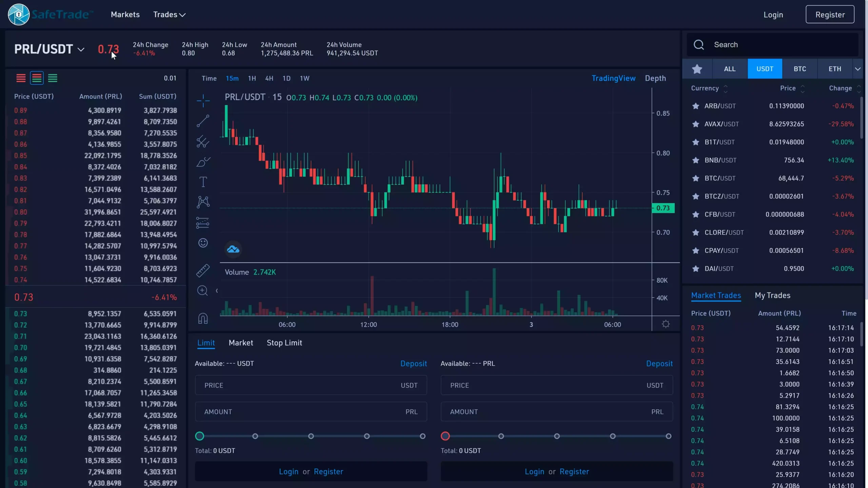
Task: Click Login link in buy panel
Action: pos(289,472)
